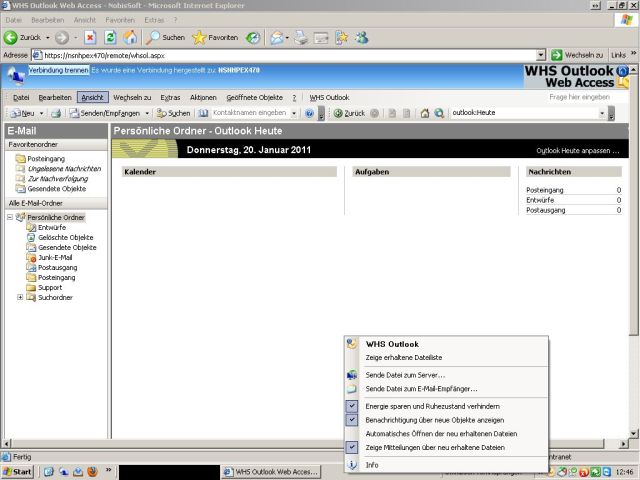Open Extras menu in Outlook

tap(170, 98)
